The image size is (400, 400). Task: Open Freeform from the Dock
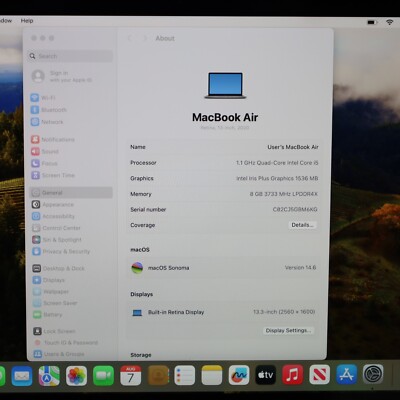coord(239,375)
